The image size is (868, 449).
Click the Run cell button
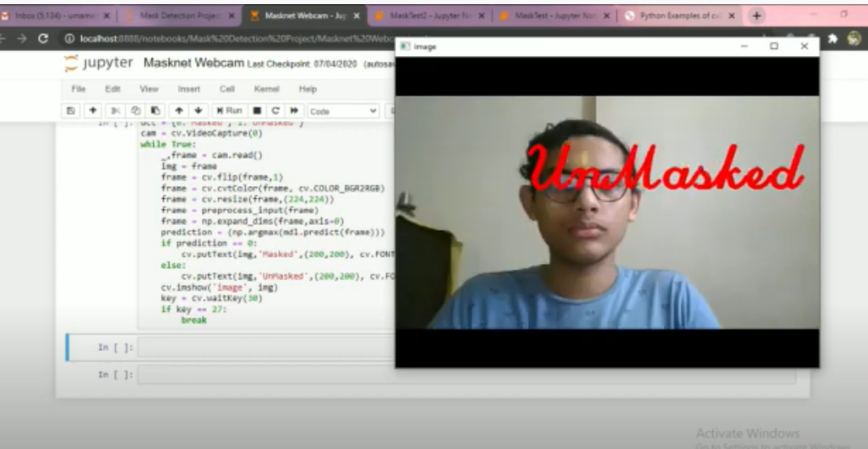(230, 111)
